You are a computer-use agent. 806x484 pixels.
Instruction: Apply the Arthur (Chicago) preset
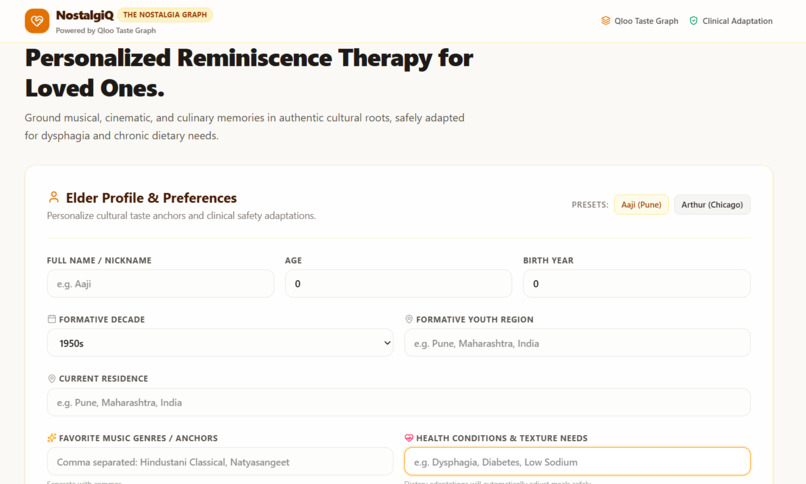[x=712, y=204]
